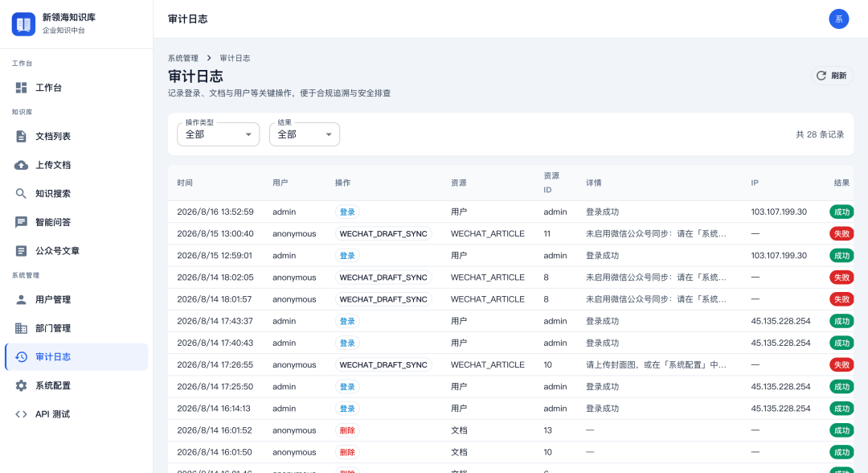The image size is (868, 473).
Task: Expand the 结果 filter dropdown
Action: tap(305, 134)
